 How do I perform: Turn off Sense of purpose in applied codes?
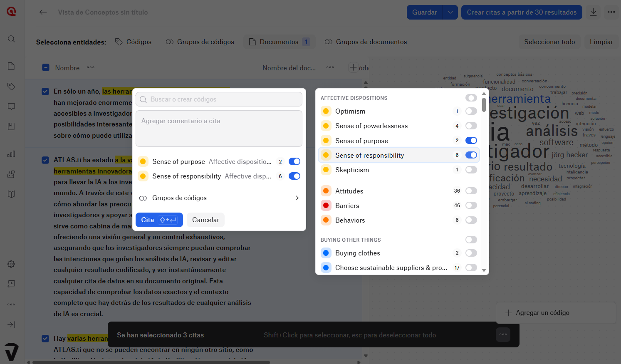[x=294, y=161]
